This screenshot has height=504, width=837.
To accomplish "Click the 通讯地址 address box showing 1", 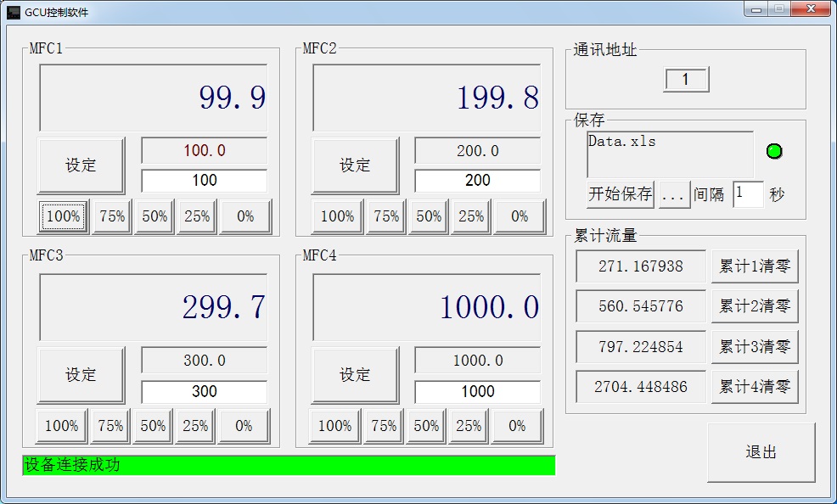I will (686, 80).
